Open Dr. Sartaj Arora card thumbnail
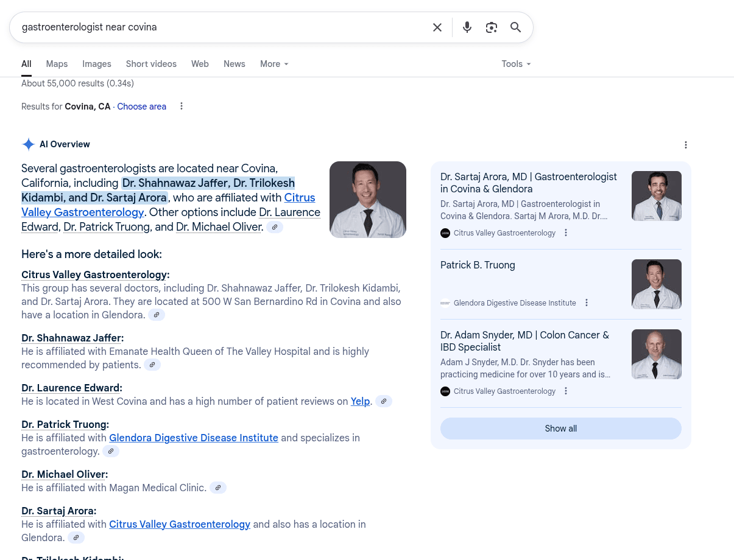 [x=657, y=196]
